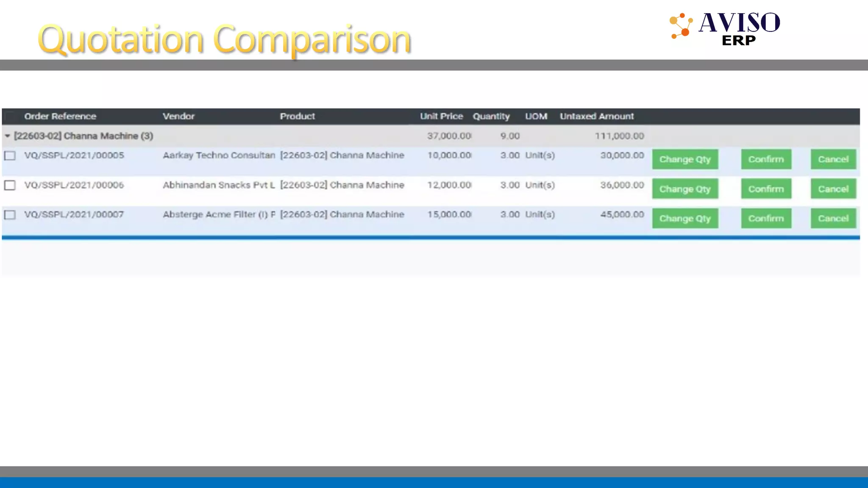Click Change Qty for Aarkay Techno quotation

(x=684, y=159)
